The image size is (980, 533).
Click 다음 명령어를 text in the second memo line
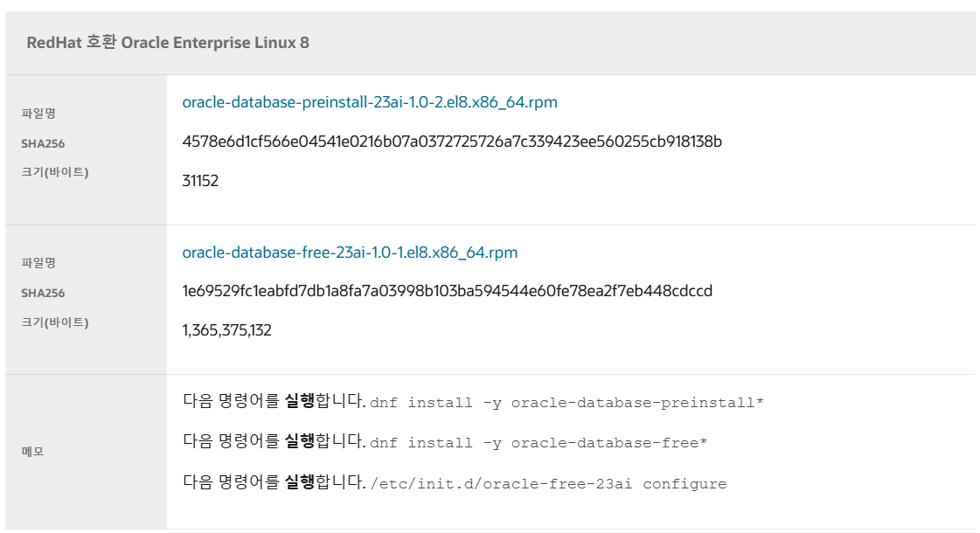pyautogui.click(x=231, y=441)
